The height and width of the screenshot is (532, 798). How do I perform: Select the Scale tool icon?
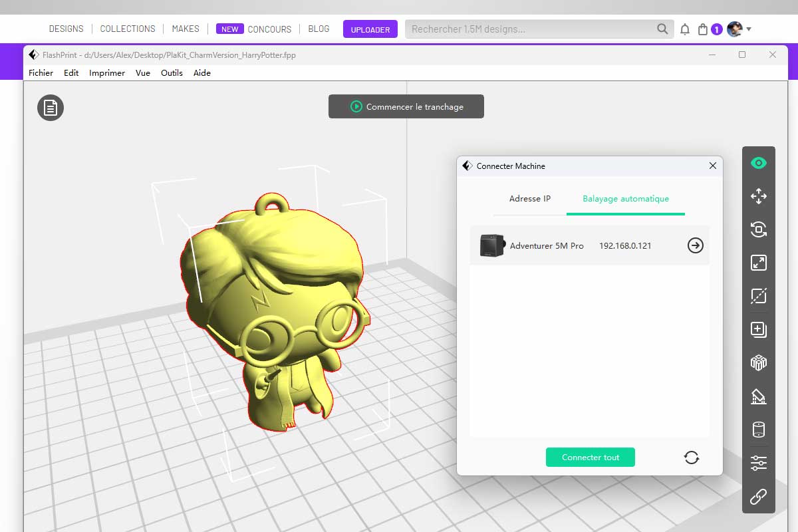click(x=758, y=263)
